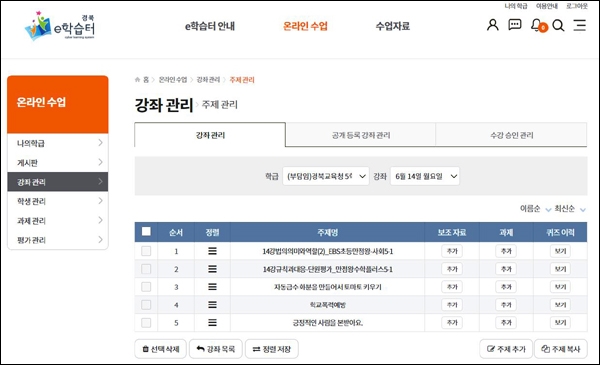Switch to 수강 승인 관리 tab
The height and width of the screenshot is (365, 600).
coord(511,135)
